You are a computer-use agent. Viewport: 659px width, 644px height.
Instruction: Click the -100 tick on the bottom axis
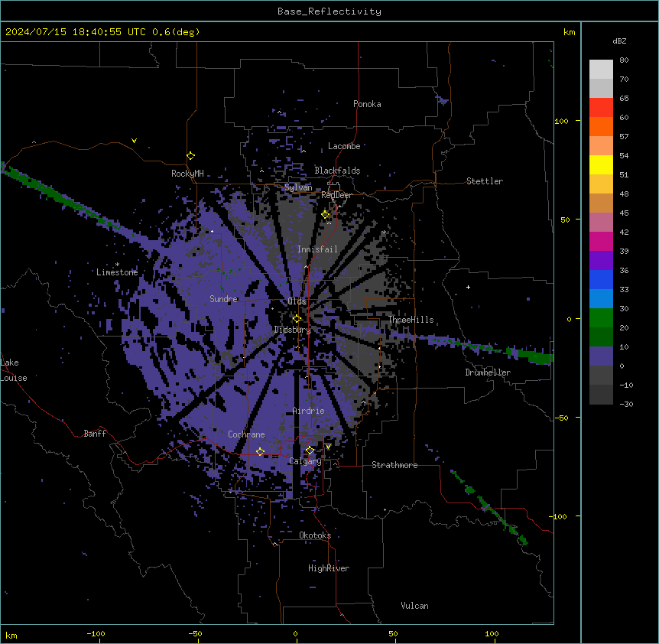[x=96, y=634]
